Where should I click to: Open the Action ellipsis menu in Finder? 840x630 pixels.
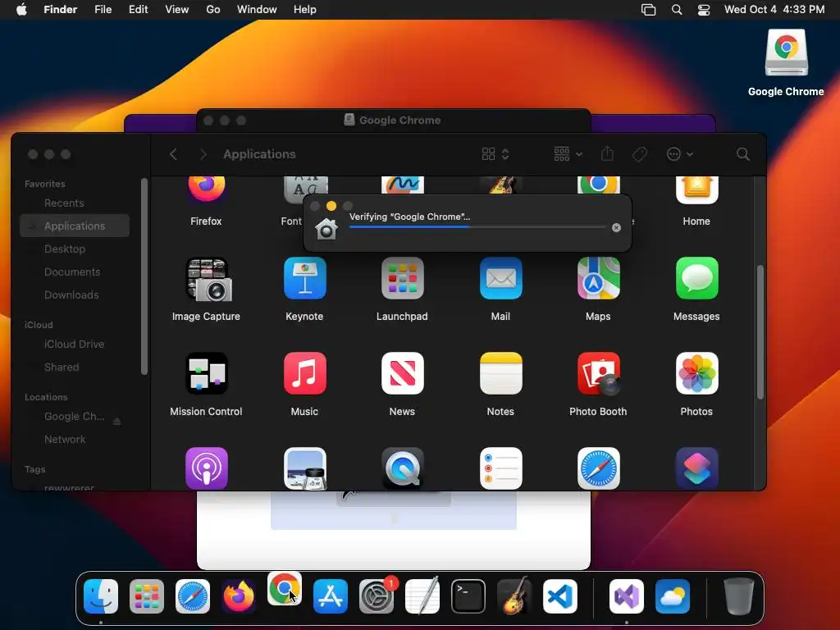(680, 154)
